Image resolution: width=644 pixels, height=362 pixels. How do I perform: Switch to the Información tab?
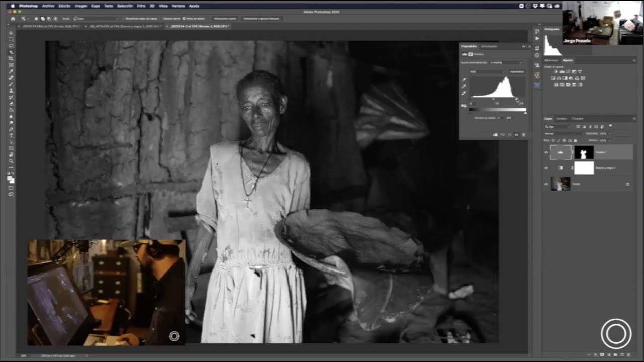pyautogui.click(x=489, y=46)
